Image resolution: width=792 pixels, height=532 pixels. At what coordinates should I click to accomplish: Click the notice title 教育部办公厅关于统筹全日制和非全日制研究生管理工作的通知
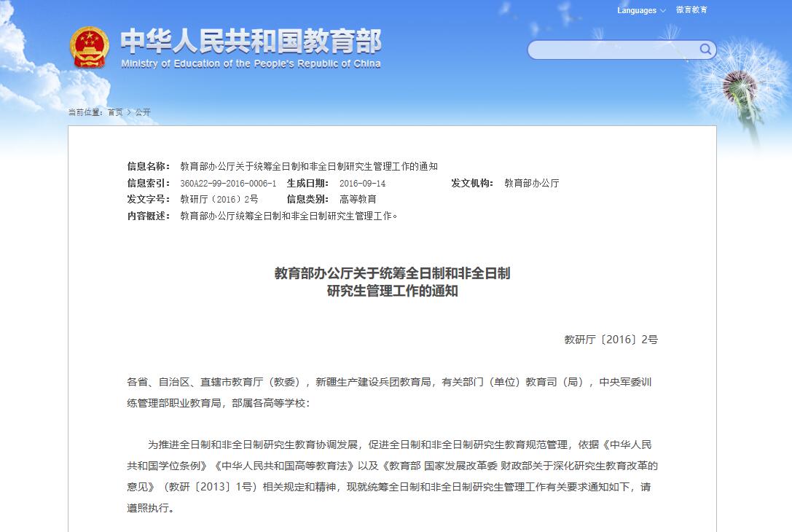point(309,165)
